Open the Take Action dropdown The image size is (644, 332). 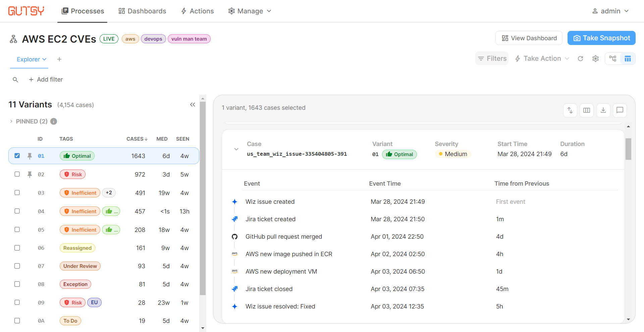click(542, 59)
